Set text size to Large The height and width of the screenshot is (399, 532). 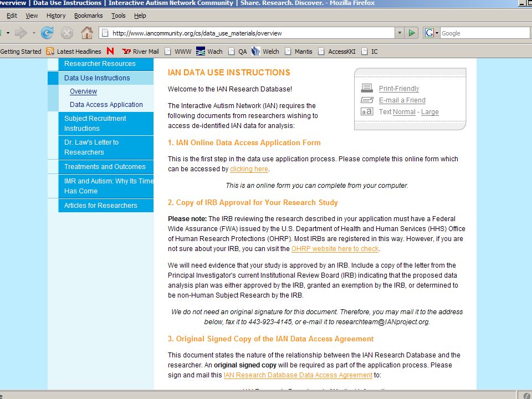pyautogui.click(x=430, y=111)
